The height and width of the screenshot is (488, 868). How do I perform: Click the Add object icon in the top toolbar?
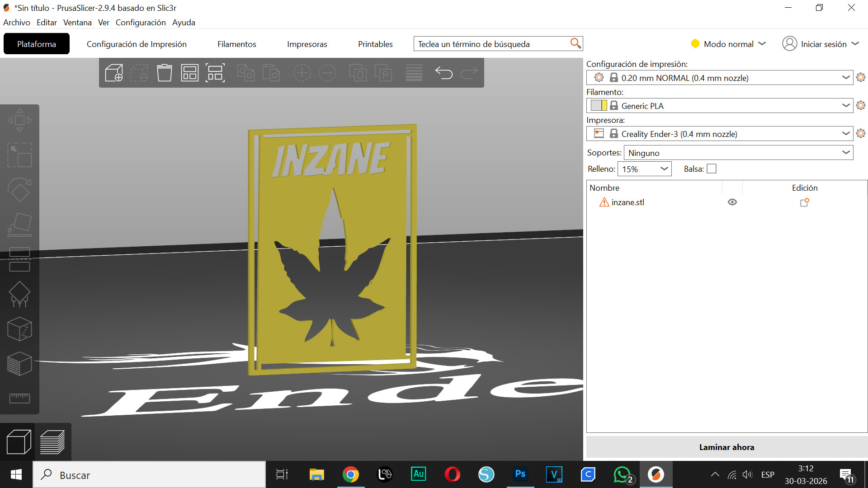114,73
